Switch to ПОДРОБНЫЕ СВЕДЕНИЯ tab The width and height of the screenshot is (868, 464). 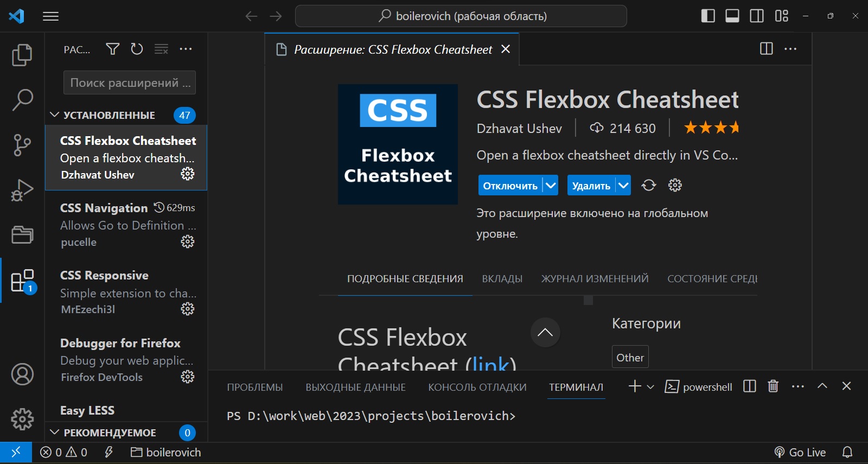click(x=405, y=279)
